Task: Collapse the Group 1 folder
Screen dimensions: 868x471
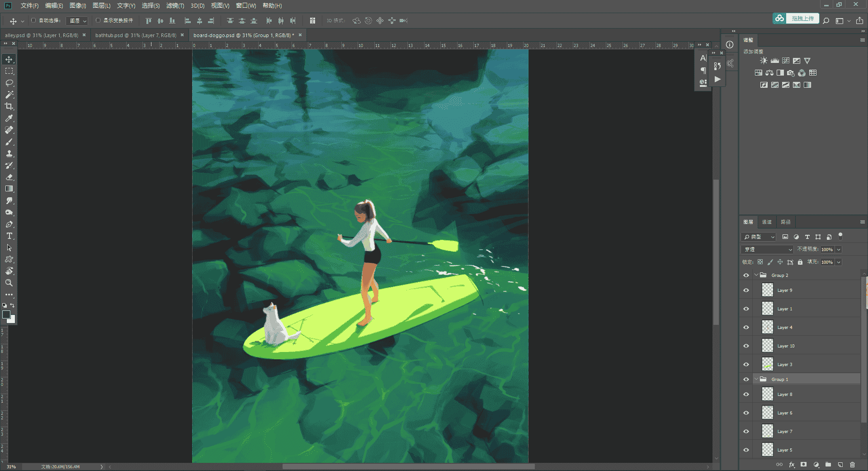Action: pos(756,379)
